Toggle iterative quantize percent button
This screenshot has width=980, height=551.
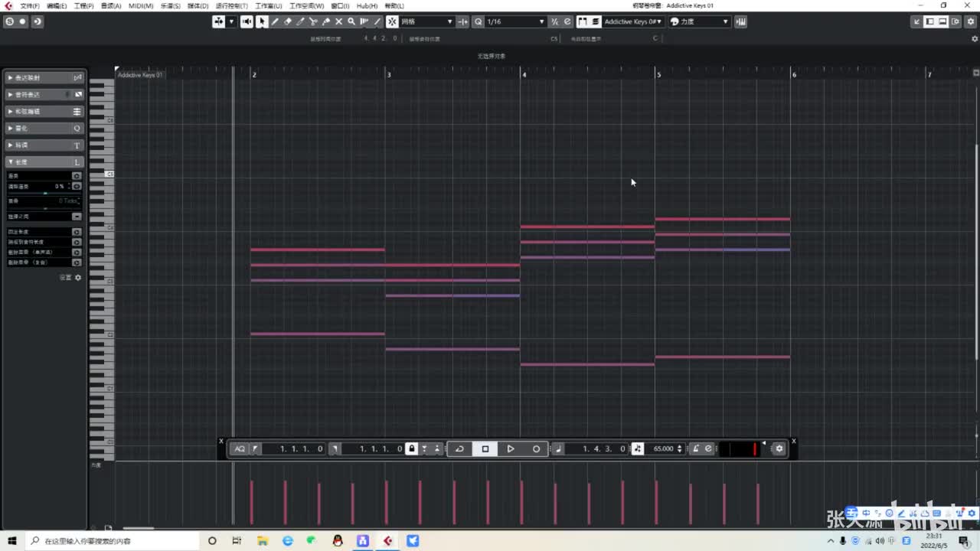[555, 21]
